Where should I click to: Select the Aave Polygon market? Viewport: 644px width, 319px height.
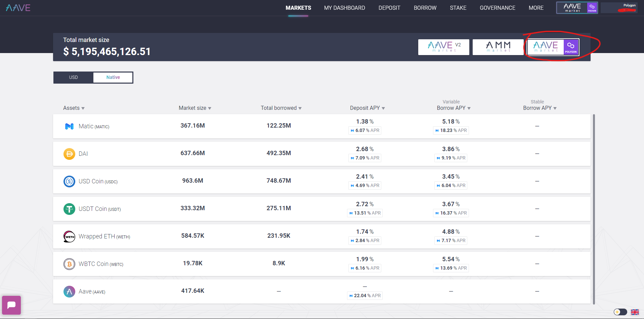coord(553,47)
